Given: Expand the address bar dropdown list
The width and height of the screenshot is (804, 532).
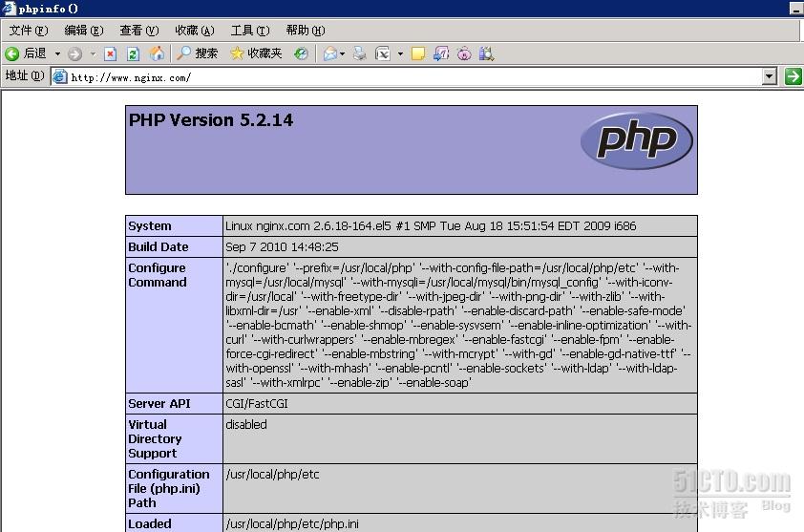Looking at the screenshot, I should pyautogui.click(x=769, y=77).
